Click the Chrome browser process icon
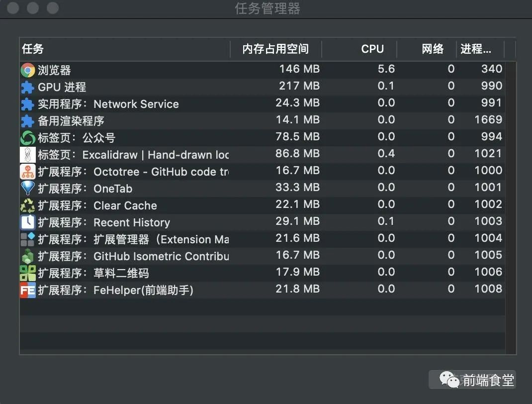Viewport: 532px width, 404px height. coord(28,70)
